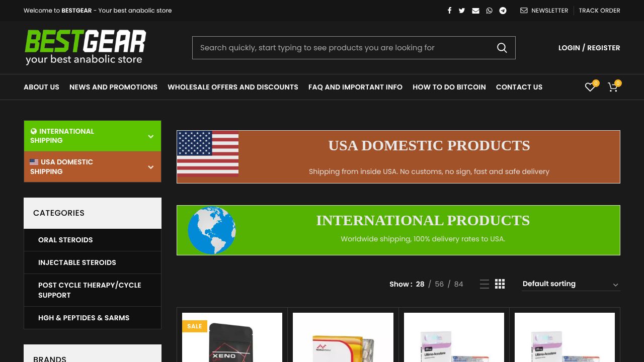Open About Us menu item
Viewport: 644px width, 362px height.
point(41,87)
